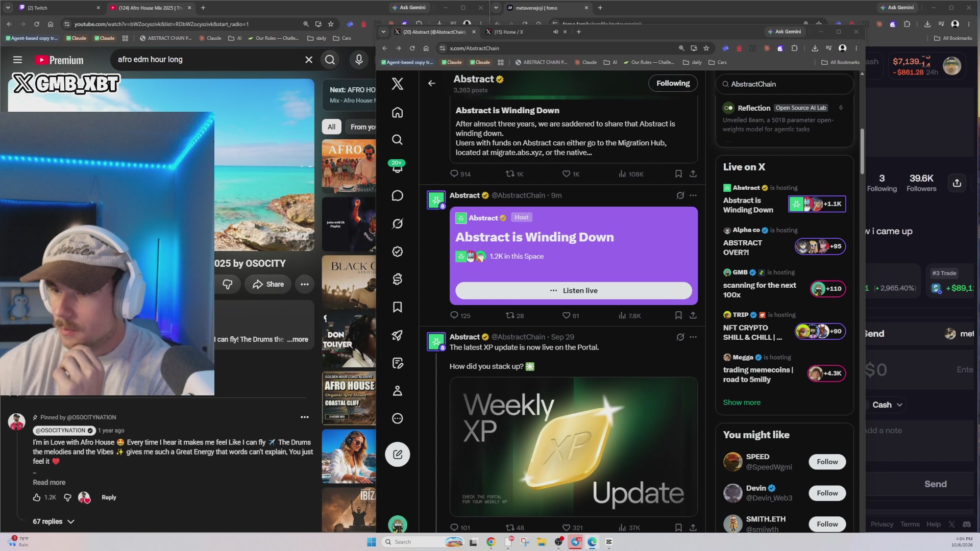Toggle the Following button on Abstract profile
Image resolution: width=980 pixels, height=551 pixels.
(673, 83)
